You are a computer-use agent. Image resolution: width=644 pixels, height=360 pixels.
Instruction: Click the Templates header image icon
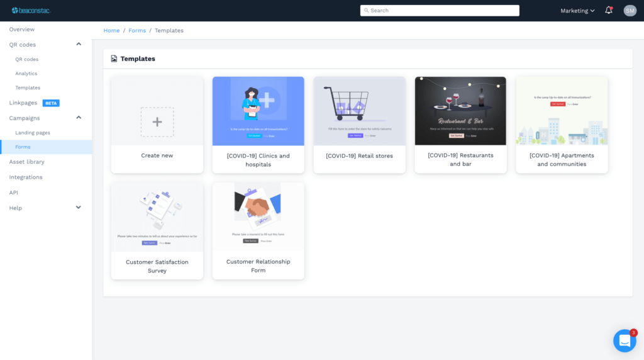point(114,59)
